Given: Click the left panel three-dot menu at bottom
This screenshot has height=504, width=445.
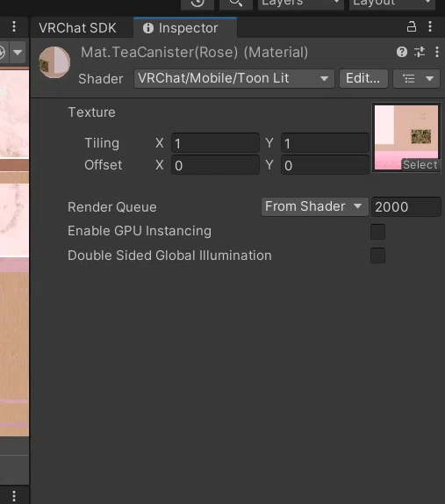Looking at the screenshot, I should pos(14,496).
